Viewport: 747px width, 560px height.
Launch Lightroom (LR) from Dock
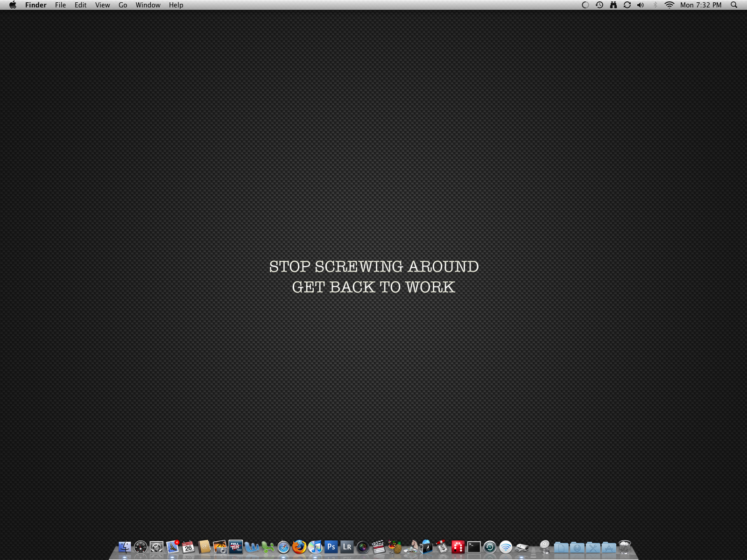pyautogui.click(x=347, y=547)
